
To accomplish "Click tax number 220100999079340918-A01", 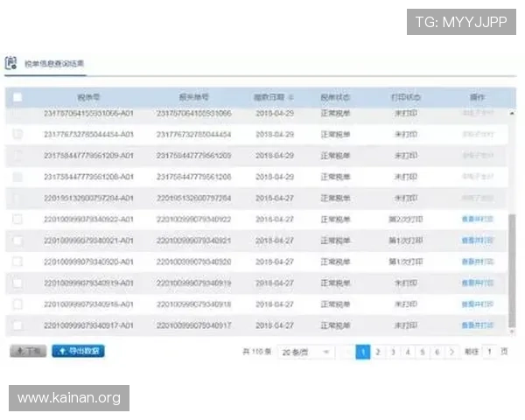I will pos(88,304).
